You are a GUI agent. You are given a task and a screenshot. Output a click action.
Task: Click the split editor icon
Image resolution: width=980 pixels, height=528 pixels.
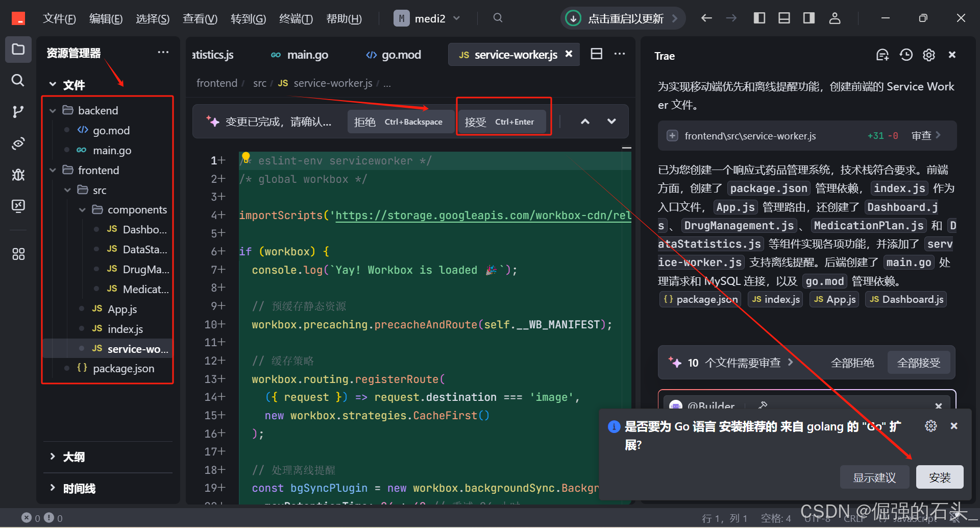click(596, 54)
